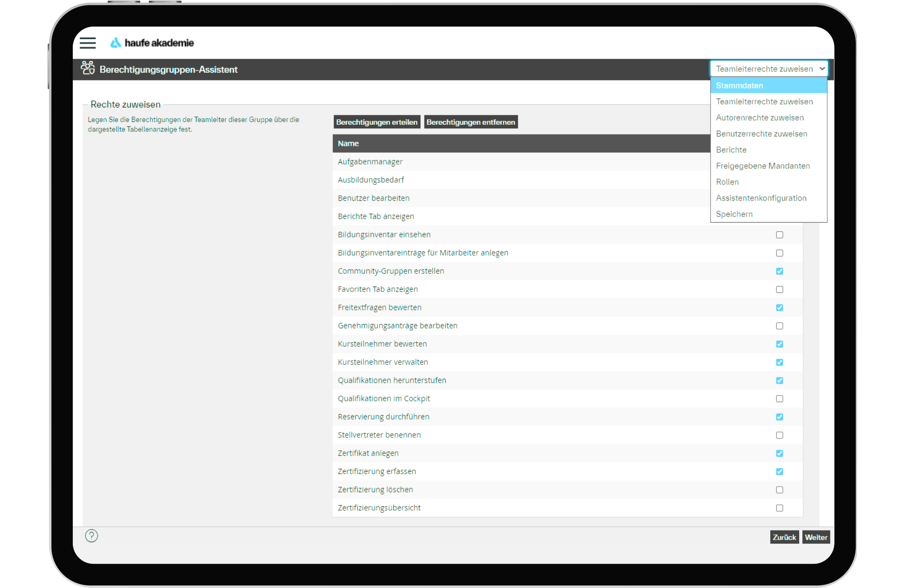Choose Benutzerrechte zuweisen option
This screenshot has width=904, height=588.
tap(769, 134)
